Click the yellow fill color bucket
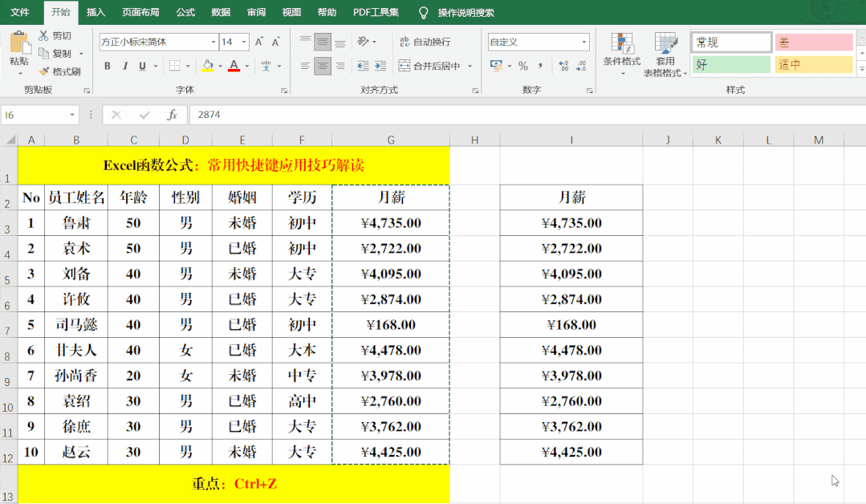This screenshot has width=866, height=504. (x=208, y=66)
